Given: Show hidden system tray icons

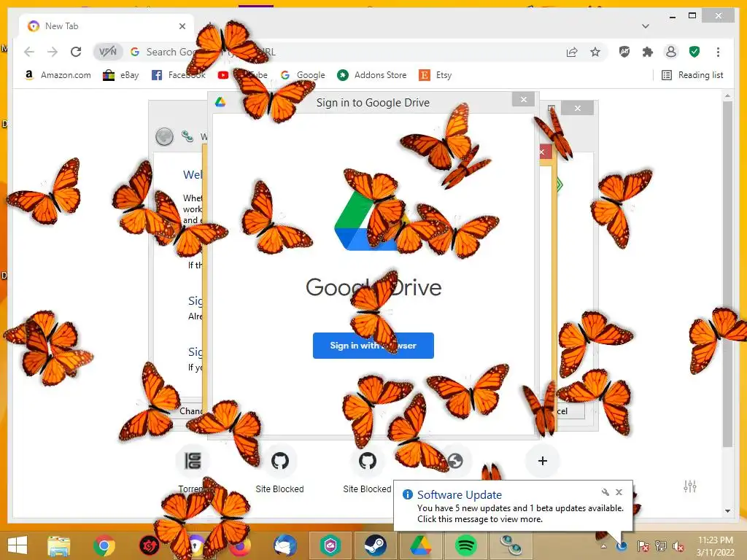Looking at the screenshot, I should [603, 546].
